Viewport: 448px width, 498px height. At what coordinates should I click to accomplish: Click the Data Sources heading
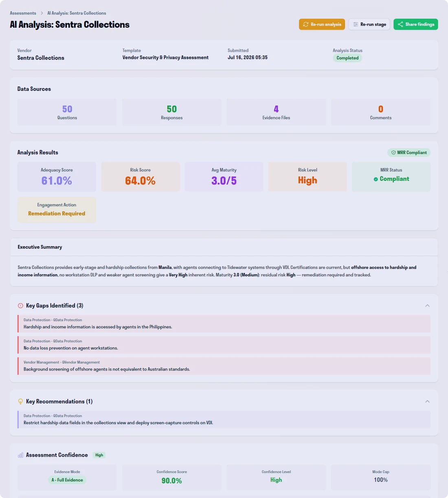[34, 89]
